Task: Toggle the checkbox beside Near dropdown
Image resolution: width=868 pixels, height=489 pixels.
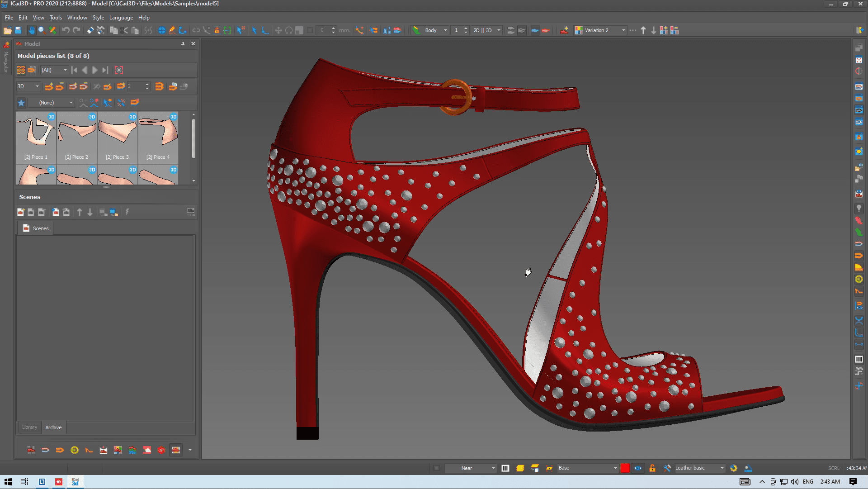Action: 436,468
